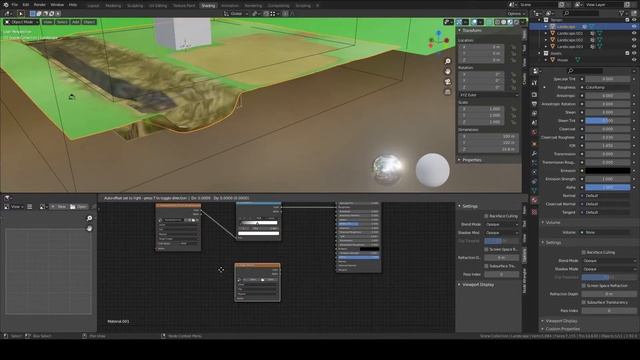Open the Texture properties tab icon

coord(534,212)
